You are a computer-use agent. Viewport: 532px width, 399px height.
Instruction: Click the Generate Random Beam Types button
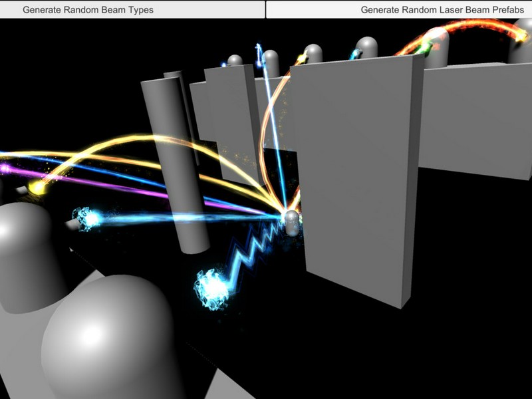click(132, 9)
